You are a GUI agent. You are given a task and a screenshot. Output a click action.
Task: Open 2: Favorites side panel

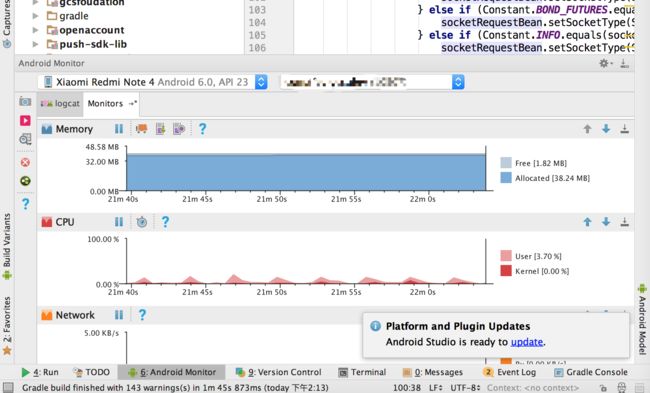tap(7, 326)
